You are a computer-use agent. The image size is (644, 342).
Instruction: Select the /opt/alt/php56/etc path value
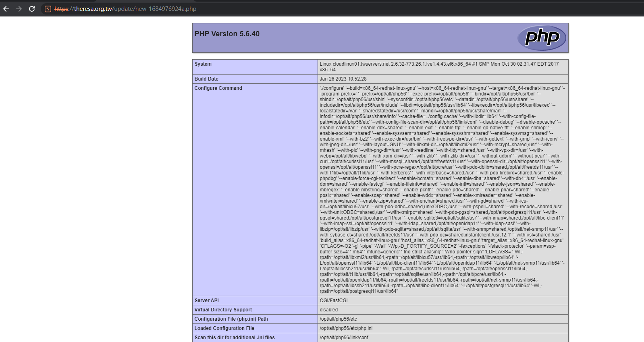[339, 319]
